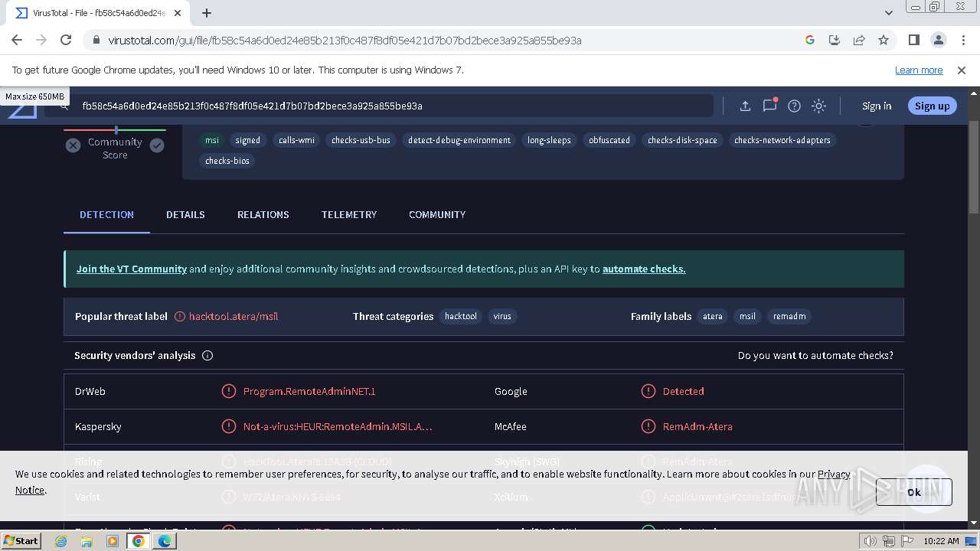This screenshot has width=980, height=551.
Task: Click the address bar URL
Action: coord(345,41)
